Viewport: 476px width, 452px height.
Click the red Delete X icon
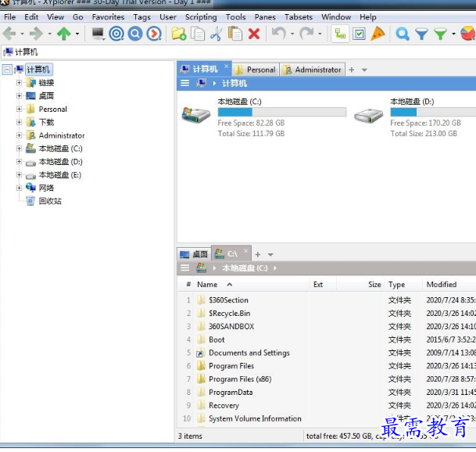[254, 34]
